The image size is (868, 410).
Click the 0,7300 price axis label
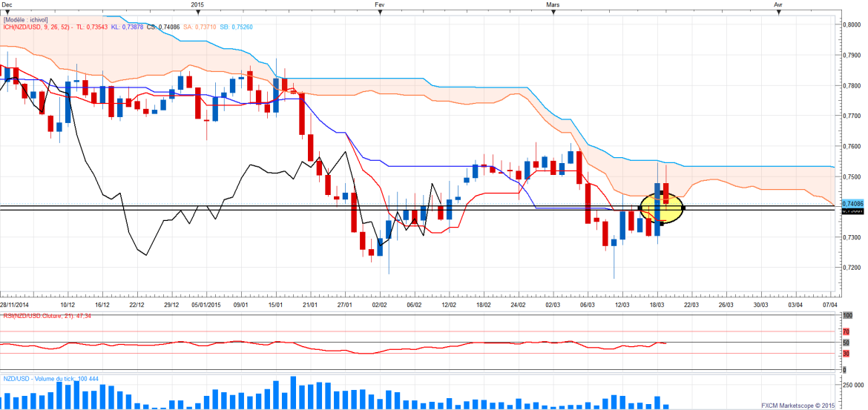pyautogui.click(x=852, y=237)
